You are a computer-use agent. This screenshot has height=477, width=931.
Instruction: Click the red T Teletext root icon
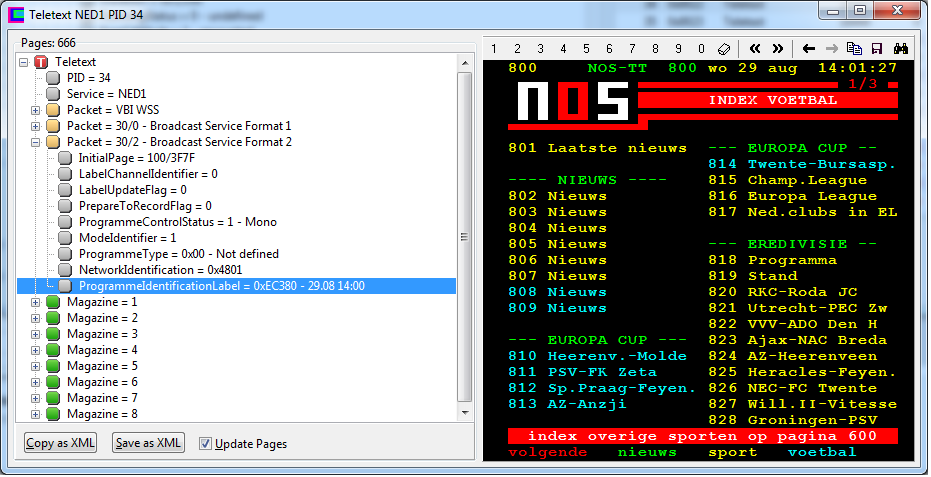click(x=41, y=62)
